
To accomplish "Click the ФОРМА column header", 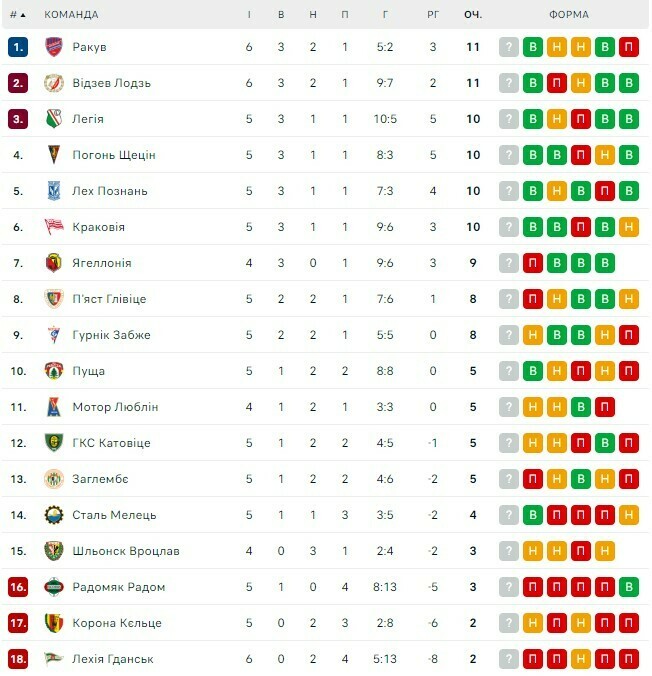I will [569, 15].
